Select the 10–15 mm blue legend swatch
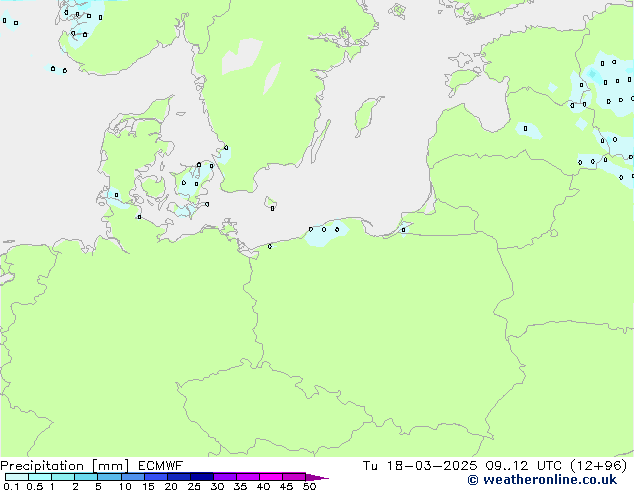This screenshot has height=490, width=634. 133,477
